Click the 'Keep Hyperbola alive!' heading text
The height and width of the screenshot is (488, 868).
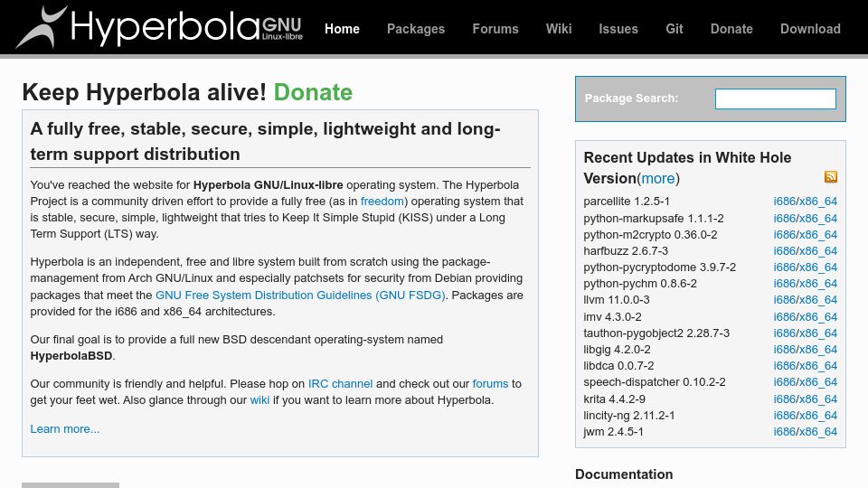coord(144,92)
